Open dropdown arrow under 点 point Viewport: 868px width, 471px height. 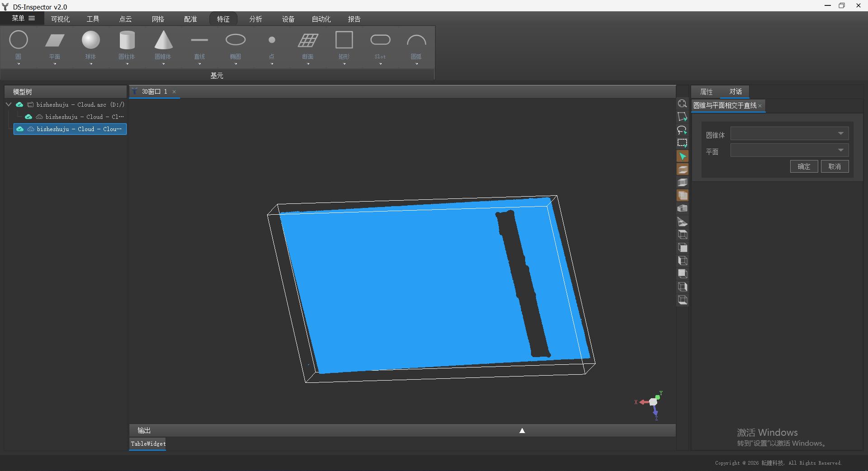[x=272, y=64]
